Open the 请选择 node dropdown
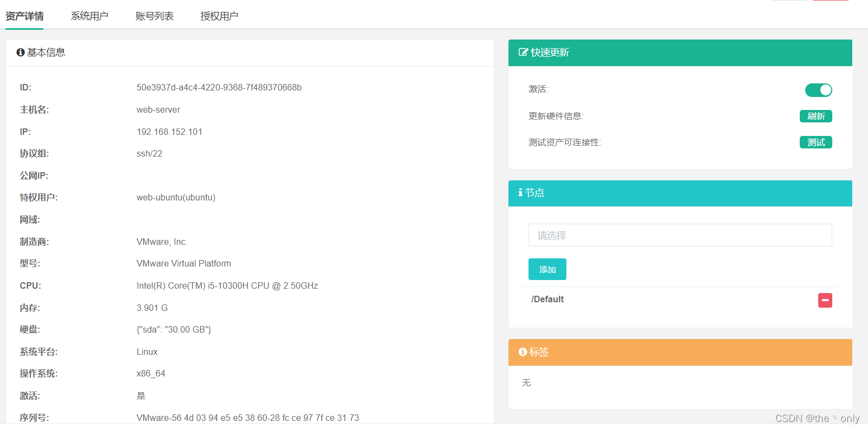The height and width of the screenshot is (429, 868). coord(680,235)
